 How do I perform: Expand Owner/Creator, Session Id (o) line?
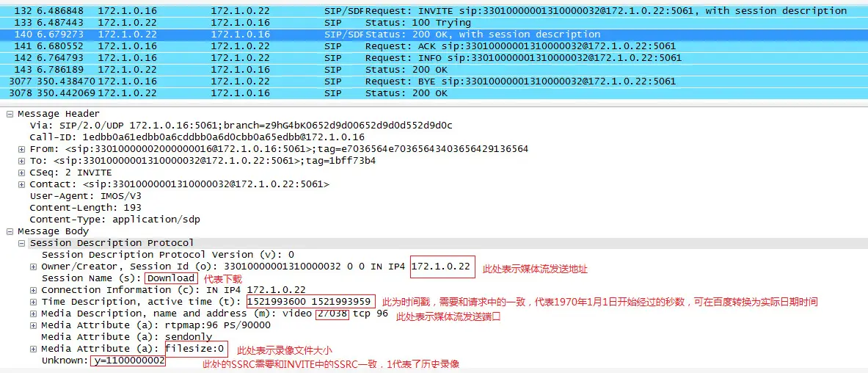[x=34, y=267]
